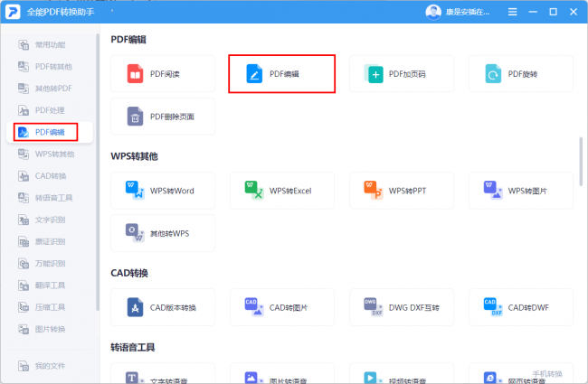The image size is (588, 384).
Task: Open 我的文件 my files
Action: [50, 366]
